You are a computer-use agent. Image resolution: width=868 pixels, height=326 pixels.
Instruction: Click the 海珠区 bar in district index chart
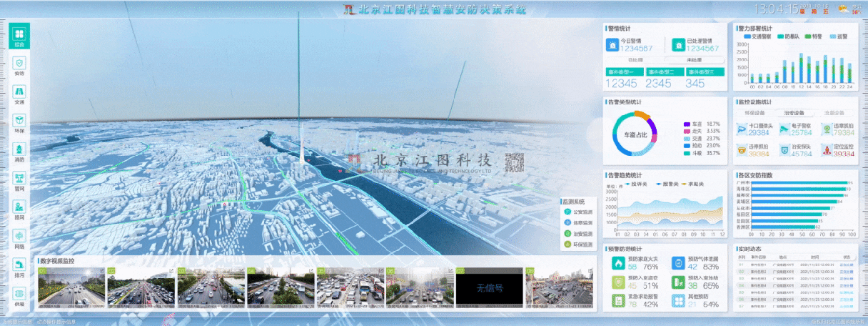tap(799, 189)
